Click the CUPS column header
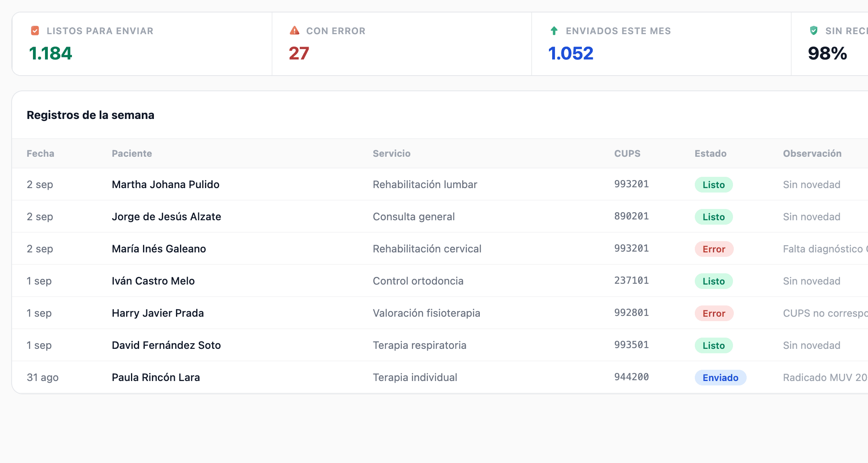 click(627, 154)
